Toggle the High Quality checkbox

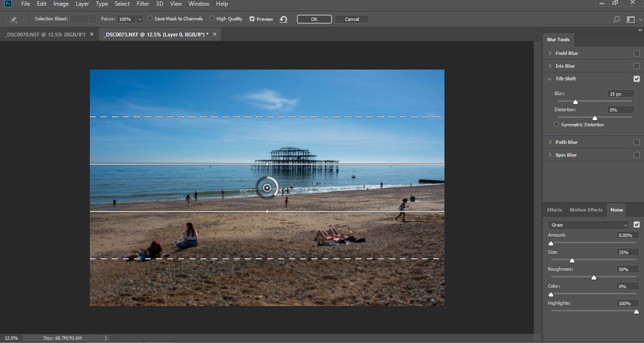212,19
